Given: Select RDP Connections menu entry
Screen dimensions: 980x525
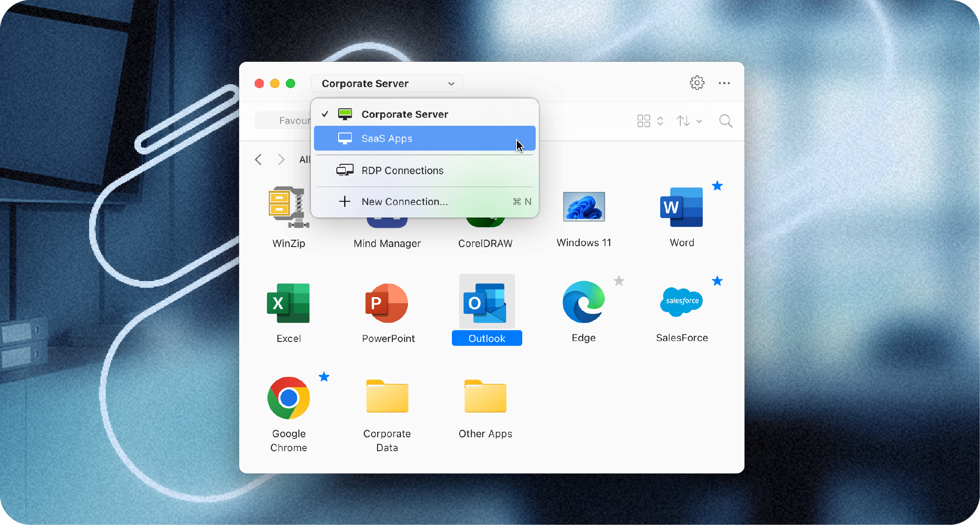Looking at the screenshot, I should pos(425,171).
